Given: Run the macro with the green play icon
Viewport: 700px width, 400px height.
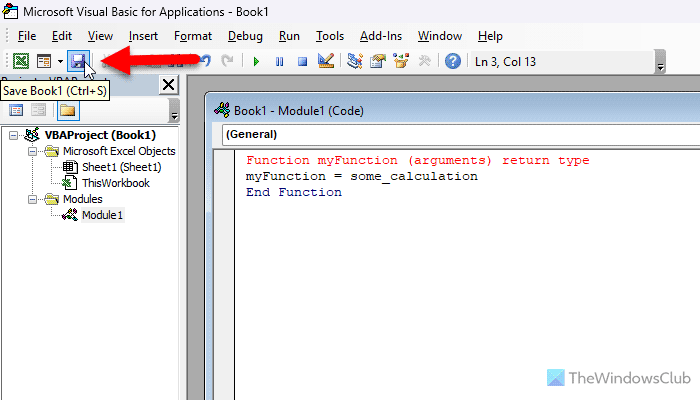Looking at the screenshot, I should point(256,61).
